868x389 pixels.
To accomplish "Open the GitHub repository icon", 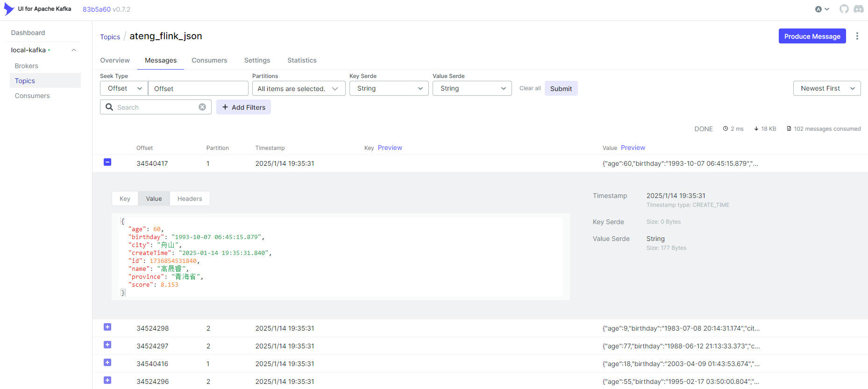I will [x=844, y=9].
